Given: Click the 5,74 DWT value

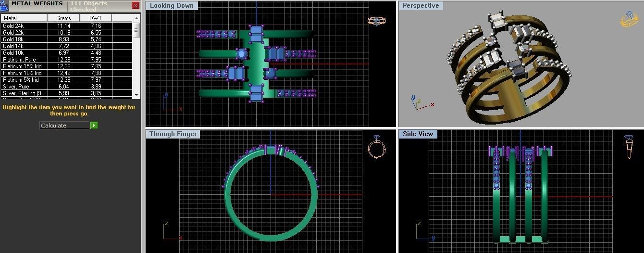Looking at the screenshot, I should (96, 39).
